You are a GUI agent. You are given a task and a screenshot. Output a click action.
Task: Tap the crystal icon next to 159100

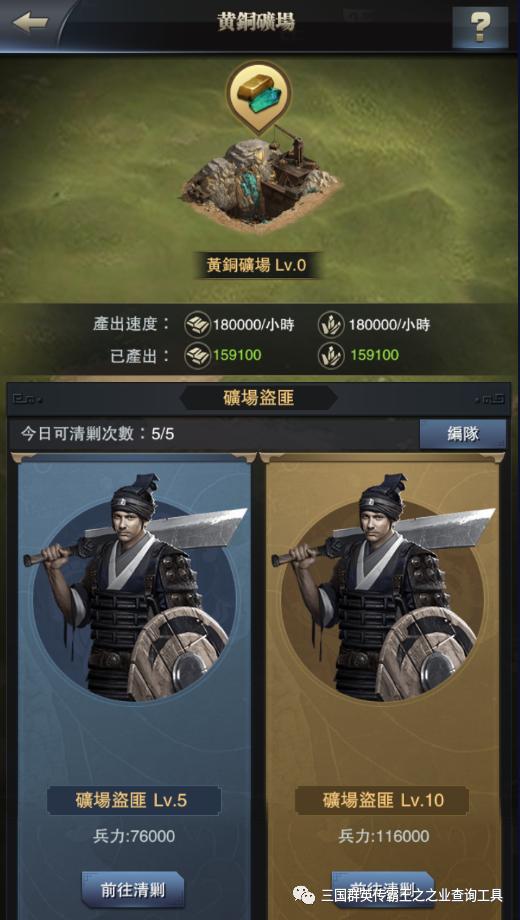330,356
